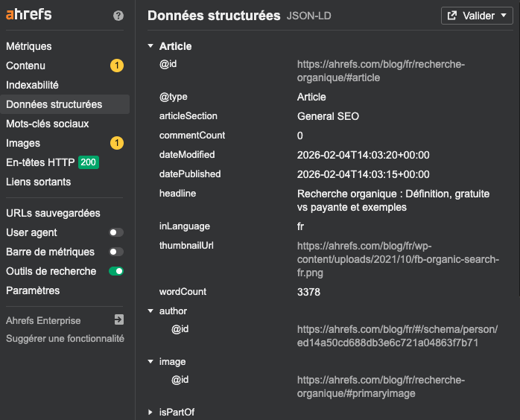Click the 200 HTTP status badge
520x420 pixels.
[x=89, y=162]
